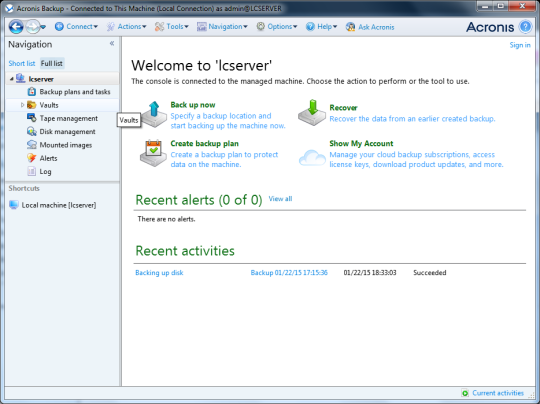Collapse the lcserver tree node
This screenshot has width=540, height=404.
tap(11, 79)
